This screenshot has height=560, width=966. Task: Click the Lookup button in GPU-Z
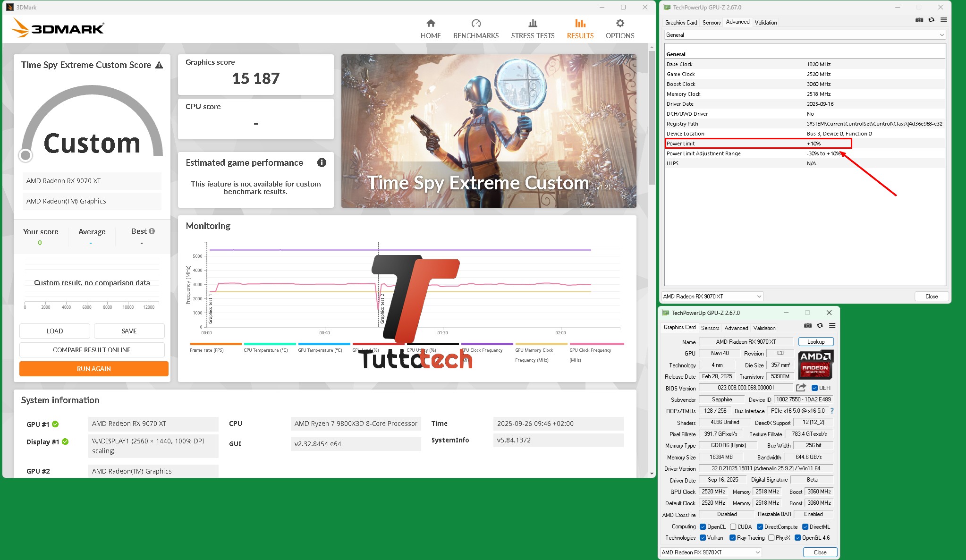[815, 341]
